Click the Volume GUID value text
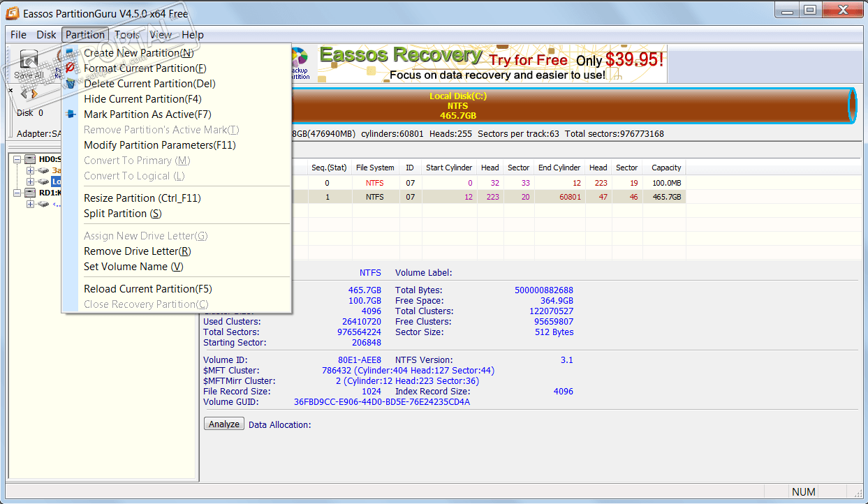Screen dimensions: 868x504 coord(382,402)
